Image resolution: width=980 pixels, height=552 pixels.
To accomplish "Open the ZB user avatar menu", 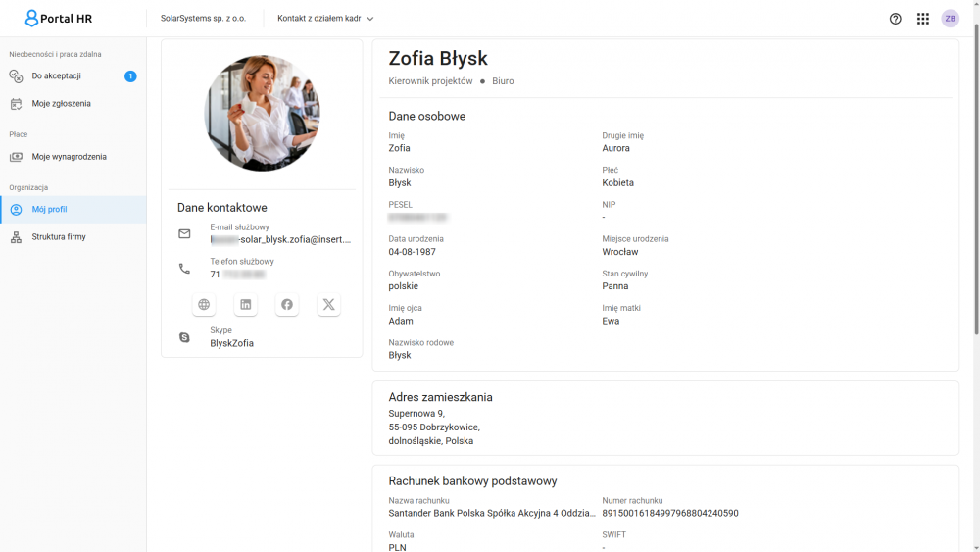I will coord(950,19).
